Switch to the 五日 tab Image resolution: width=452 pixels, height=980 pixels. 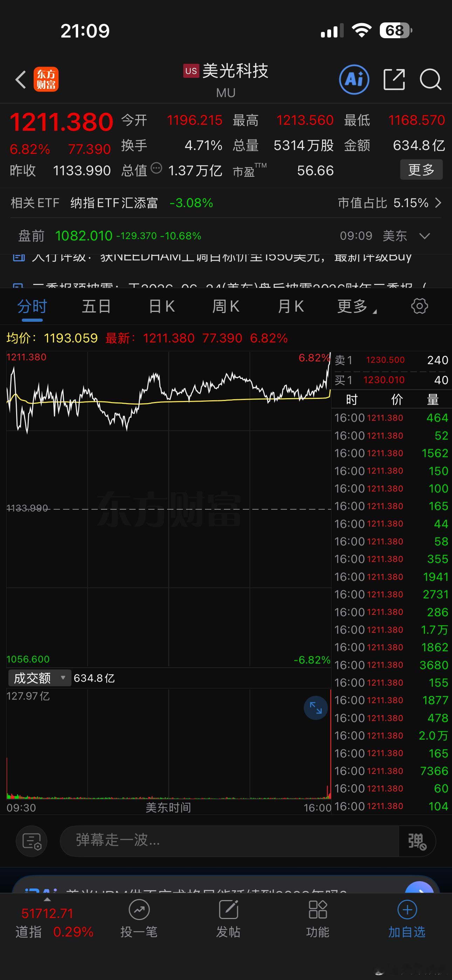(x=96, y=306)
